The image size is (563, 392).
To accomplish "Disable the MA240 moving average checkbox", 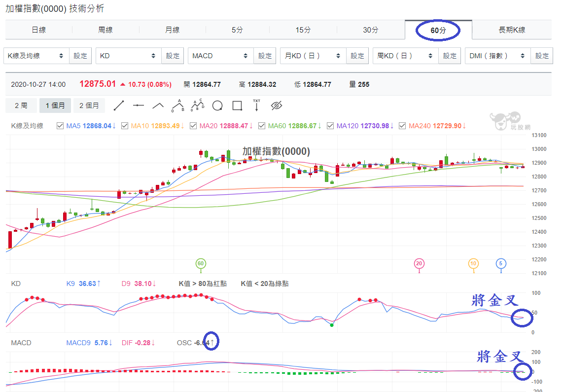I will (x=402, y=126).
